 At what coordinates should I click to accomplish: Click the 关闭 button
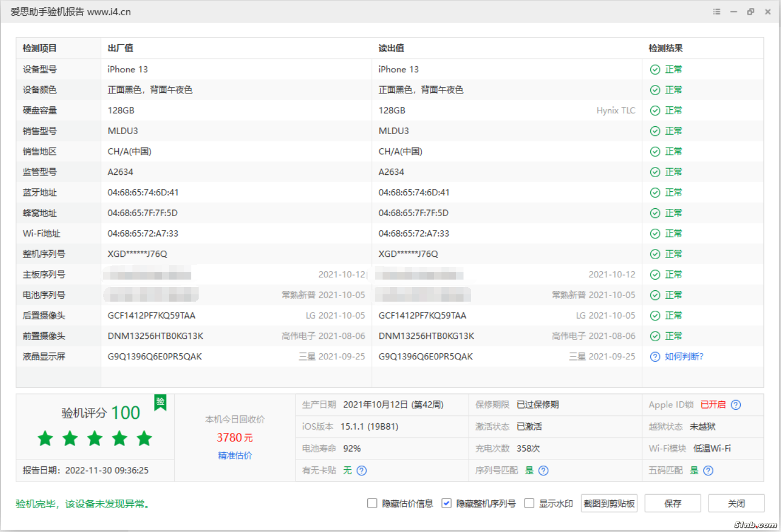[736, 503]
